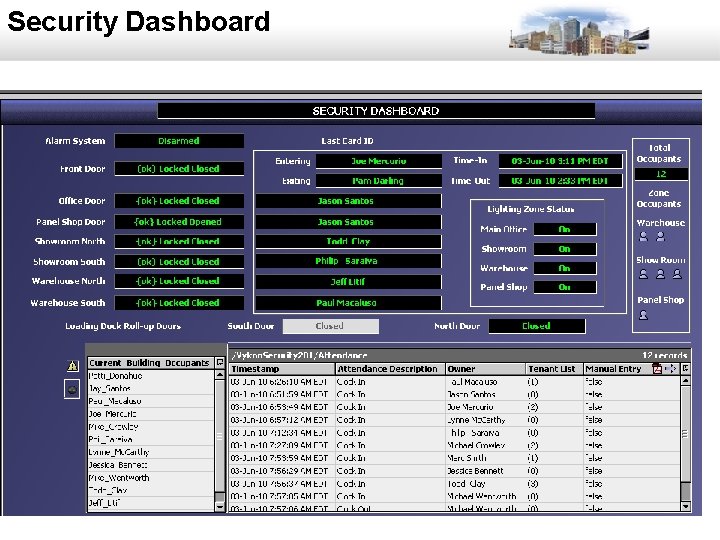Click the Alarm System Disarmed status field

(x=179, y=141)
